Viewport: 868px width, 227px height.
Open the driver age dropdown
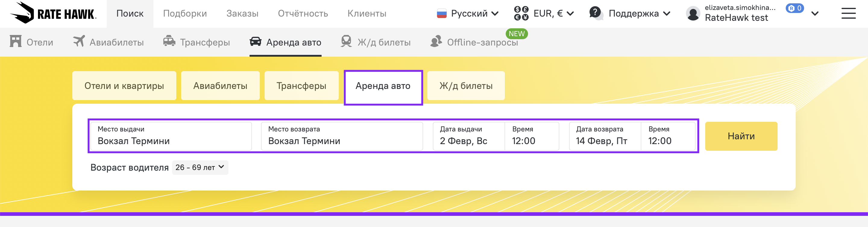(x=200, y=167)
